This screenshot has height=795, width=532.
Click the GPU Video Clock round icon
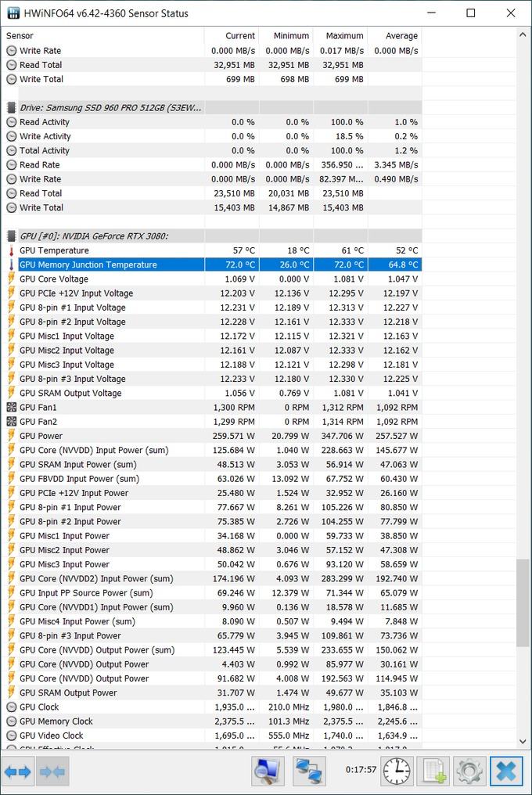point(11,736)
